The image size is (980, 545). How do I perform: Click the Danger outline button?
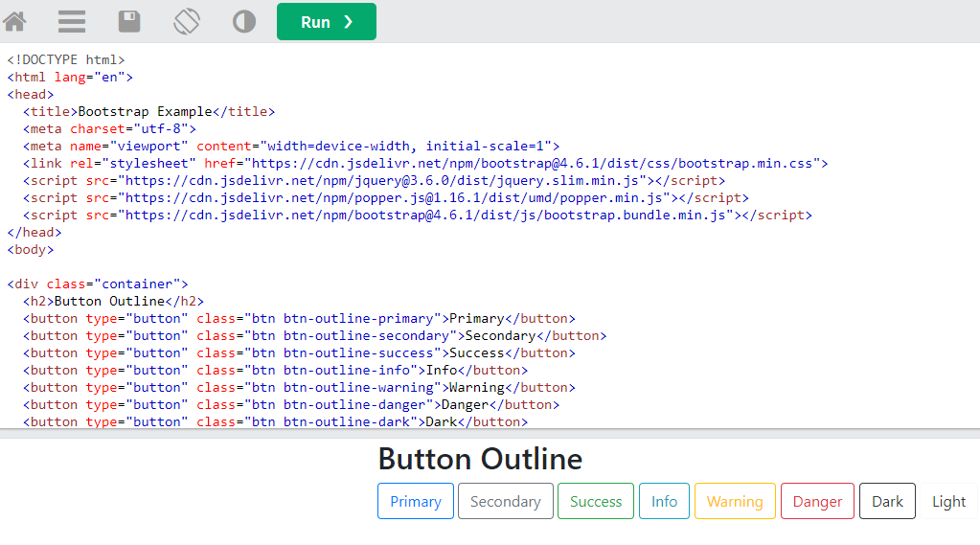[x=817, y=501]
